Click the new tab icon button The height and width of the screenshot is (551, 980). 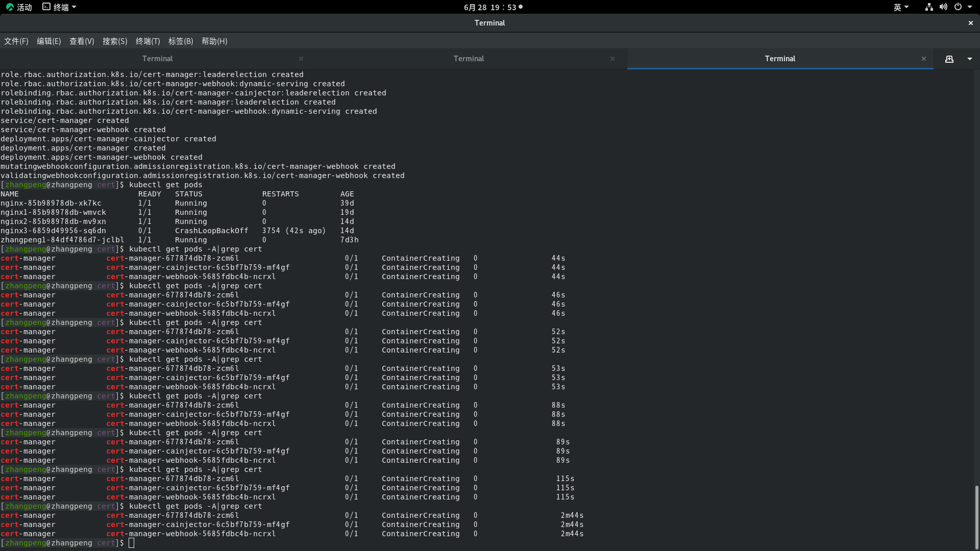click(949, 59)
